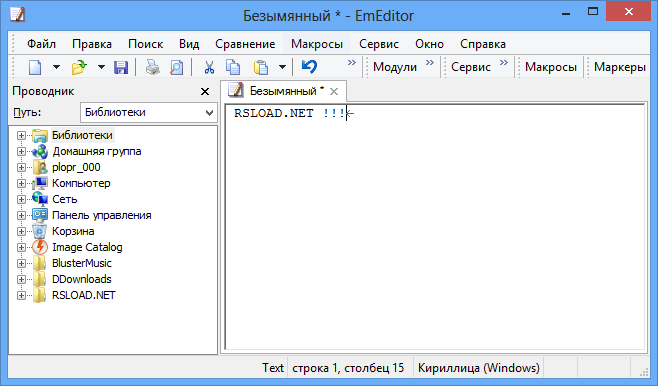
Task: Select the Image Catalog icon
Action: point(40,247)
